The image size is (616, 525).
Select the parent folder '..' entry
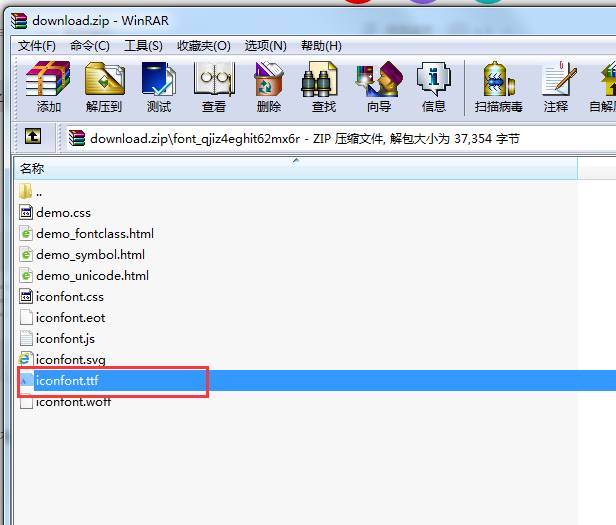click(30, 191)
